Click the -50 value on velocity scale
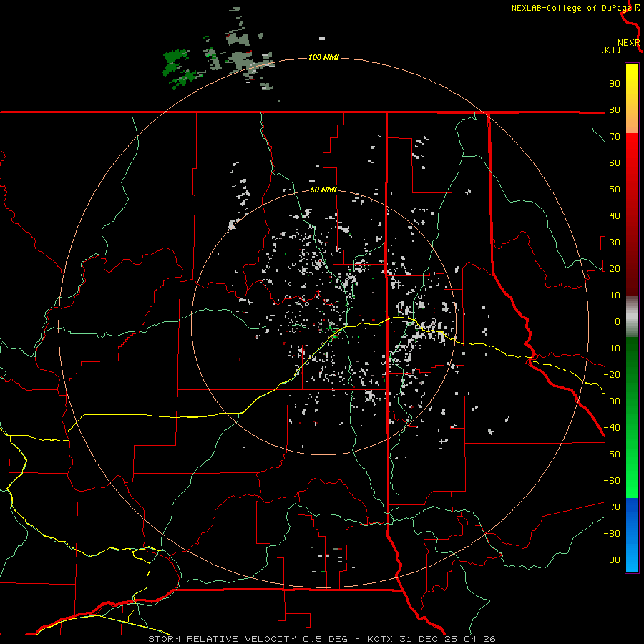The image size is (644, 644). point(612,454)
